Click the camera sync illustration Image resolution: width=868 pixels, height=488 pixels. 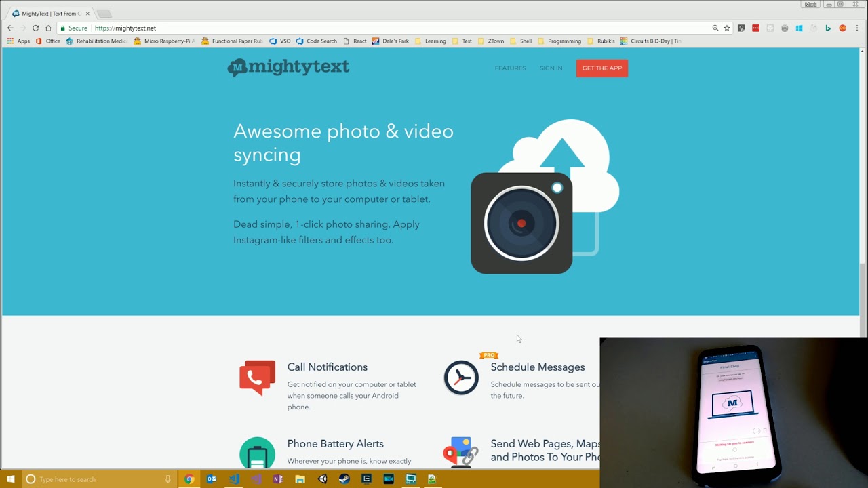click(x=545, y=197)
